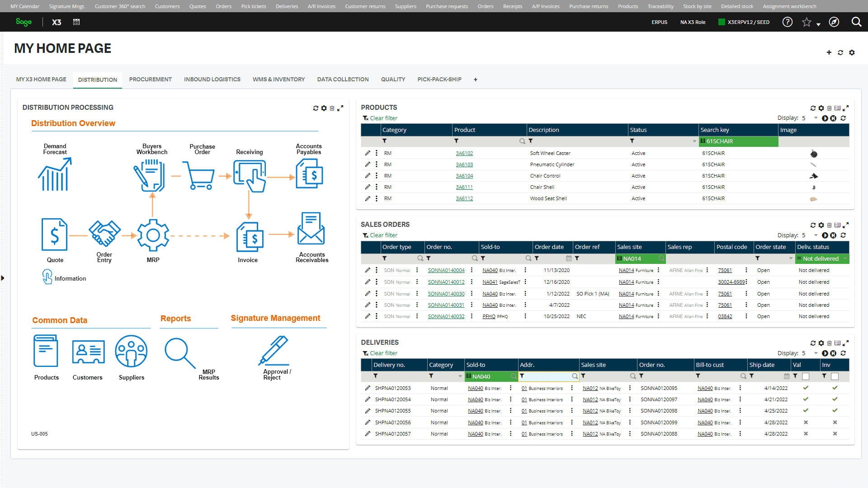Open postal code link 30024-6989
The height and width of the screenshot is (488, 868).
tap(731, 282)
